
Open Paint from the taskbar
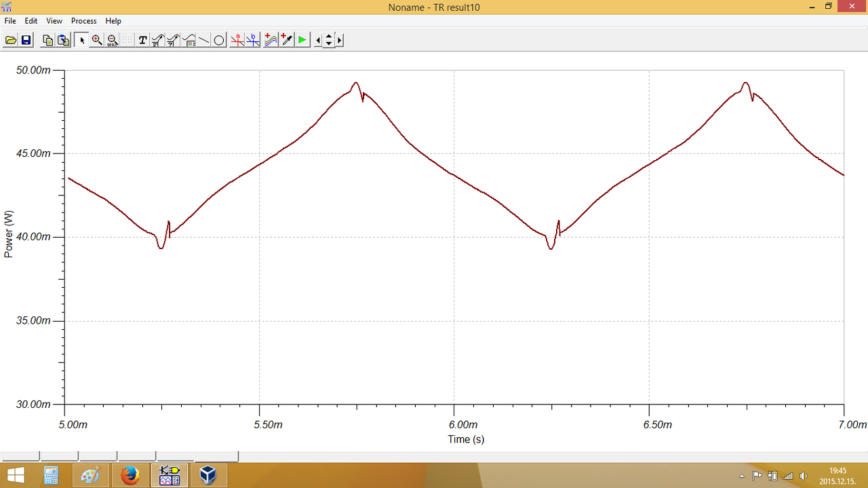click(90, 475)
